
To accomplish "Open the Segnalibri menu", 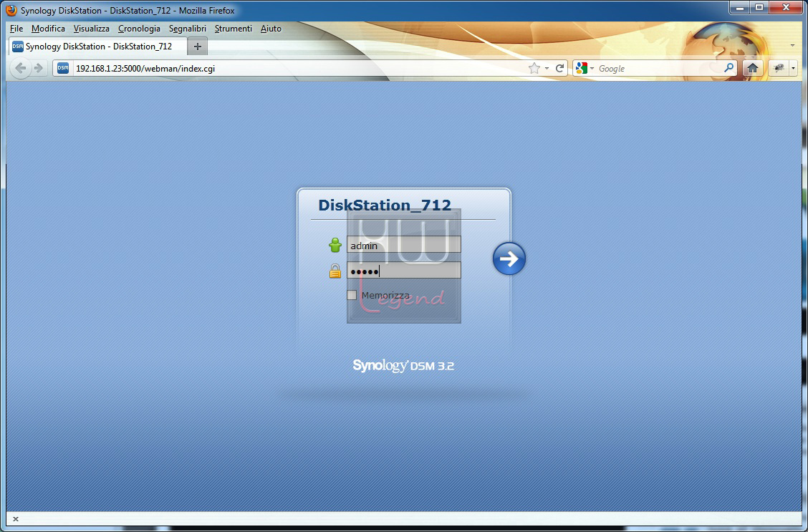I will click(188, 29).
